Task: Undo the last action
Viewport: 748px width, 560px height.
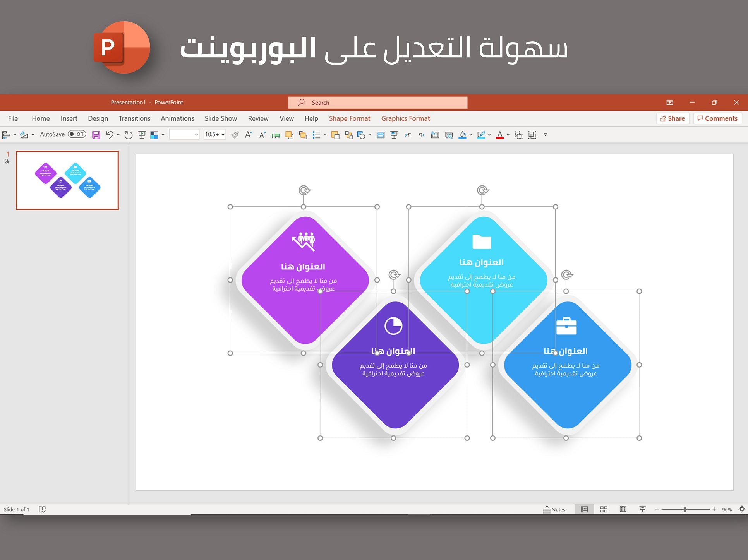Action: tap(110, 135)
